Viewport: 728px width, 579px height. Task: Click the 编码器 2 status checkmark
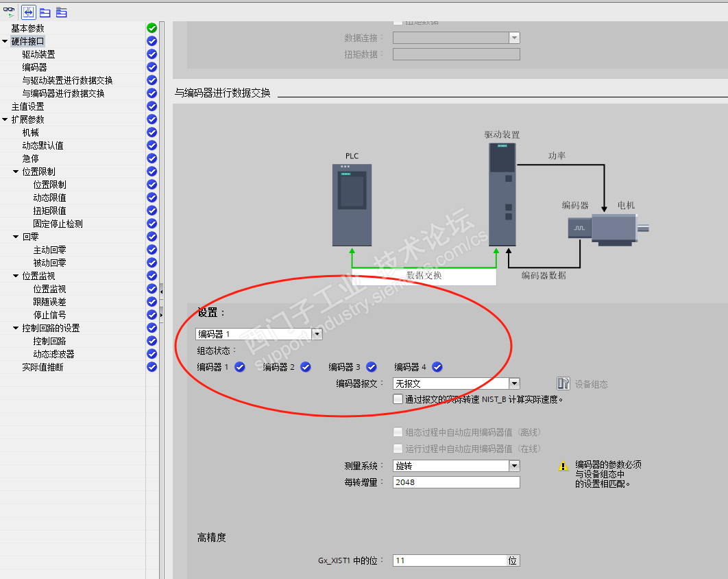point(306,367)
